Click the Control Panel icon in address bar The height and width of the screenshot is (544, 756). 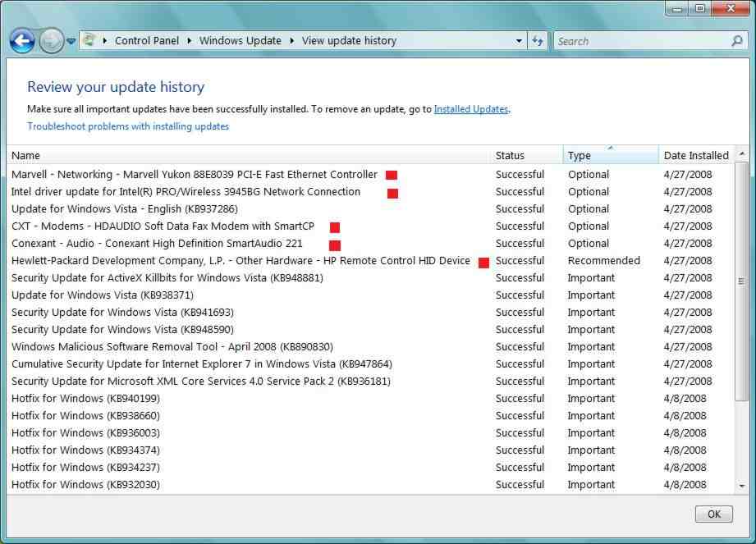[x=89, y=40]
